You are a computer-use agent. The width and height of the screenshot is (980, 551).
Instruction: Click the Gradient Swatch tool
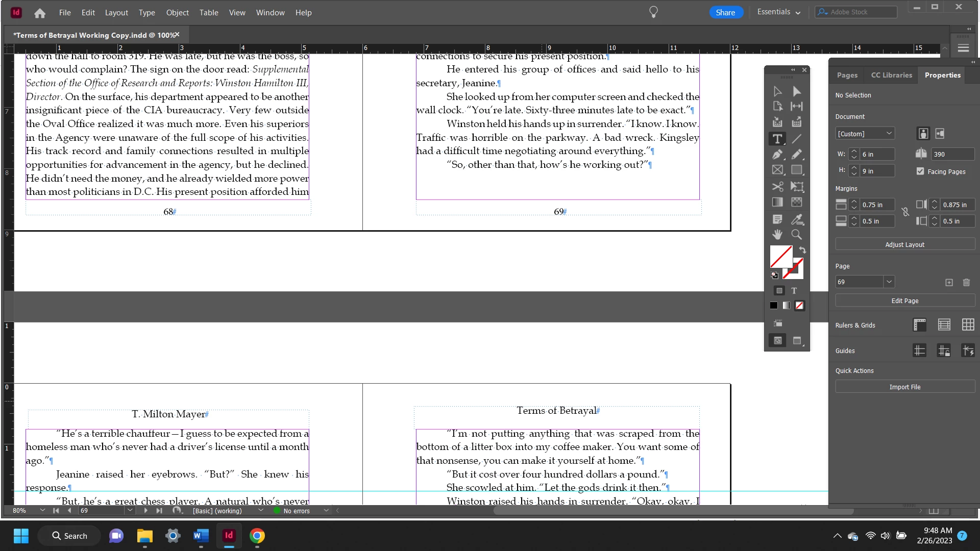pos(777,203)
